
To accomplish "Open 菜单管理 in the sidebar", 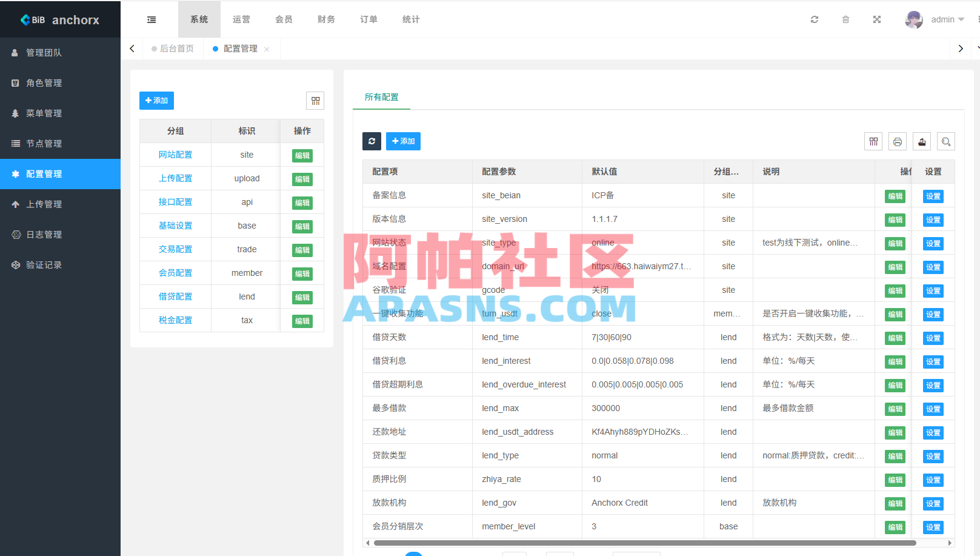I will click(x=60, y=113).
